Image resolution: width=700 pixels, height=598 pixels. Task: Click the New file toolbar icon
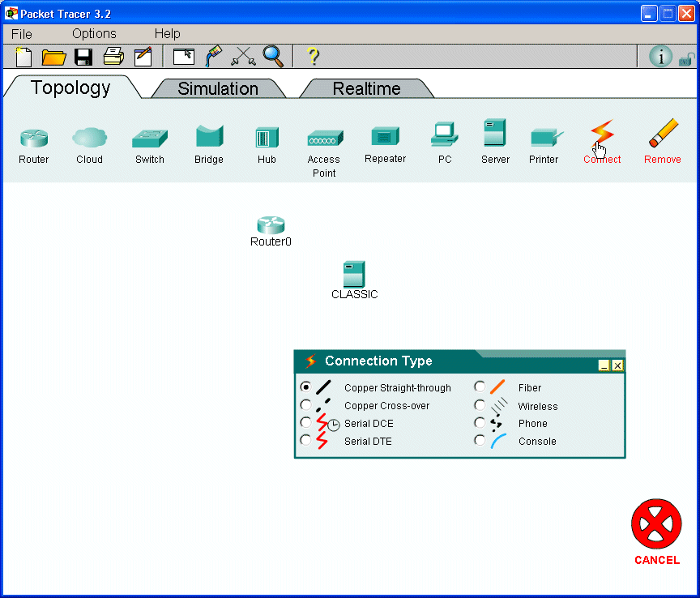click(x=23, y=57)
